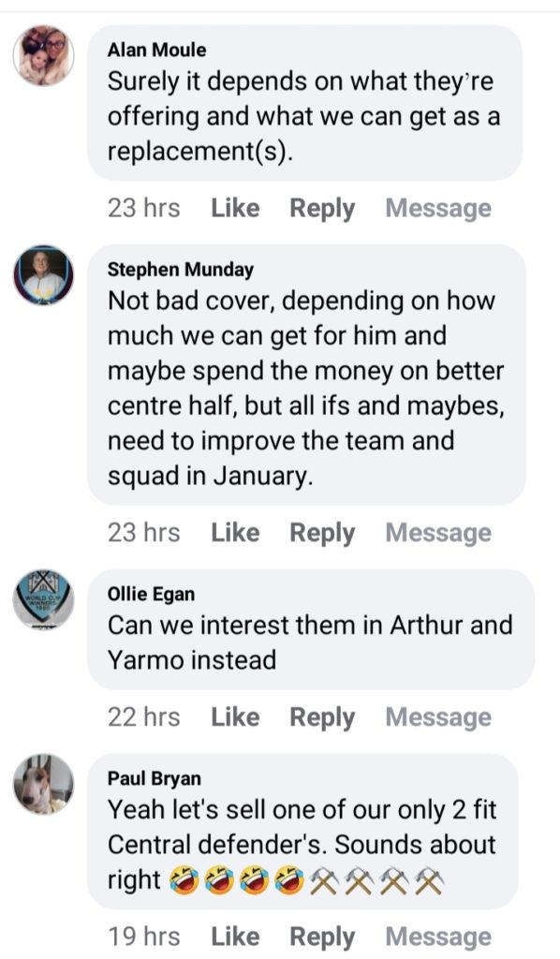Like Paul Bryan's comment
This screenshot has height=959, width=560.
pos(235,937)
